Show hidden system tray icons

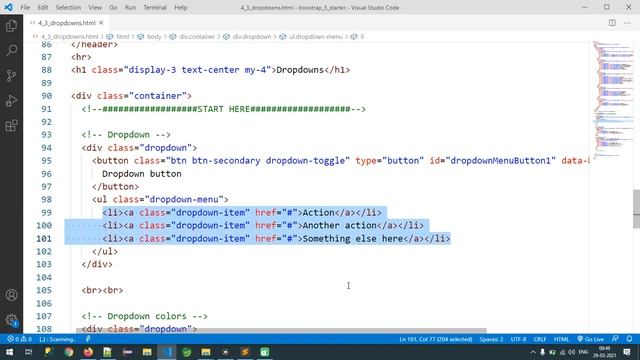tap(533, 352)
